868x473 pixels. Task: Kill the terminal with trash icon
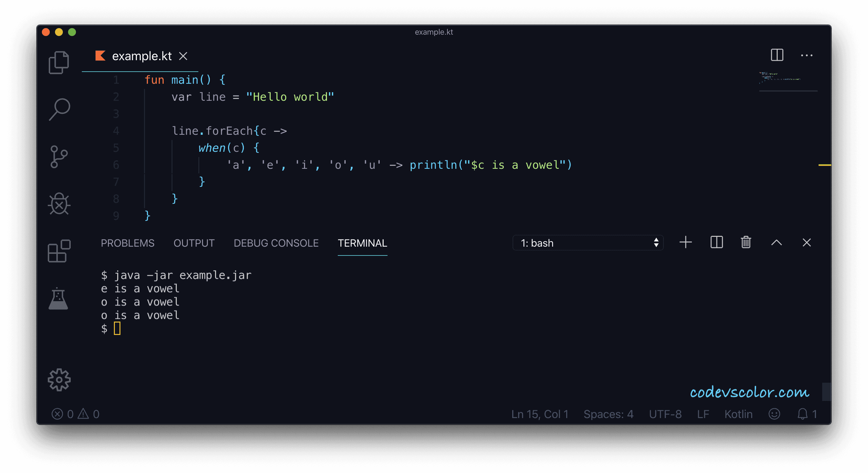pos(746,242)
